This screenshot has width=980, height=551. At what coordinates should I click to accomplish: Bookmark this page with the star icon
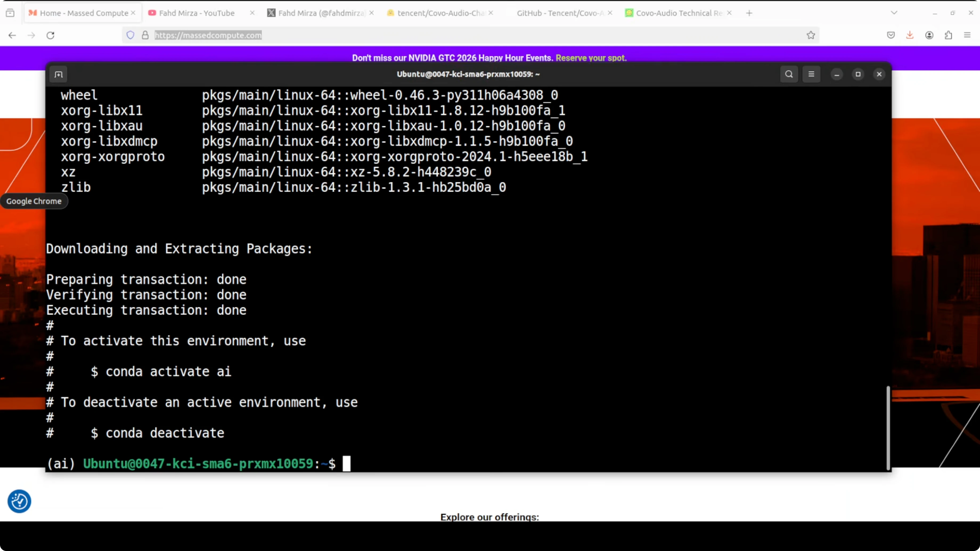click(811, 35)
